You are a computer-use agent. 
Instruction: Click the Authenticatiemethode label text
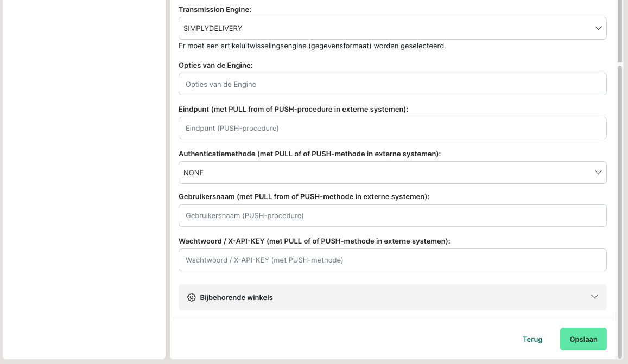tap(309, 154)
